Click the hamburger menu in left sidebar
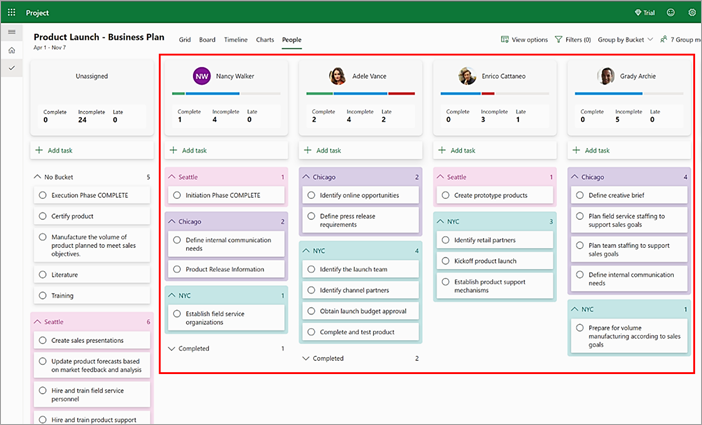702x425 pixels. (11, 33)
